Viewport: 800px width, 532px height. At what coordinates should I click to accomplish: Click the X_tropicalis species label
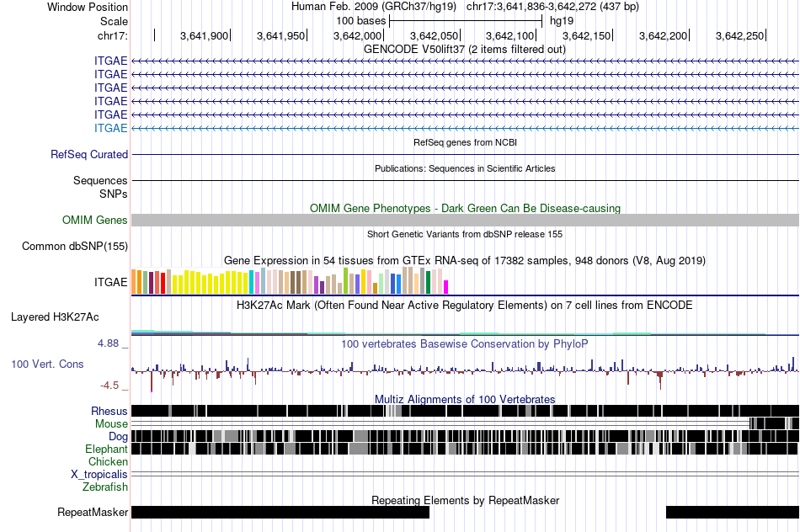(x=99, y=475)
